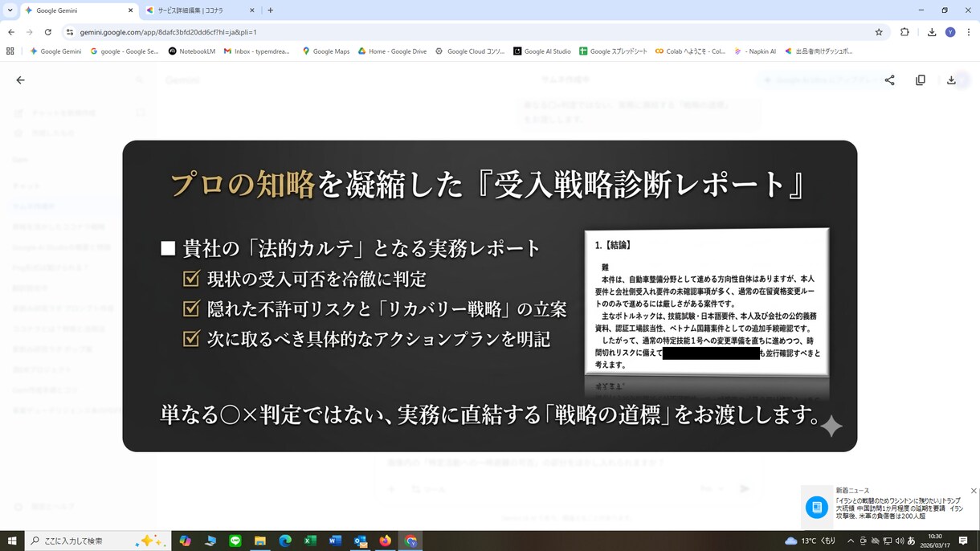Viewport: 980px width, 551px height.
Task: Bookmark this page with star icon
Action: [x=879, y=32]
